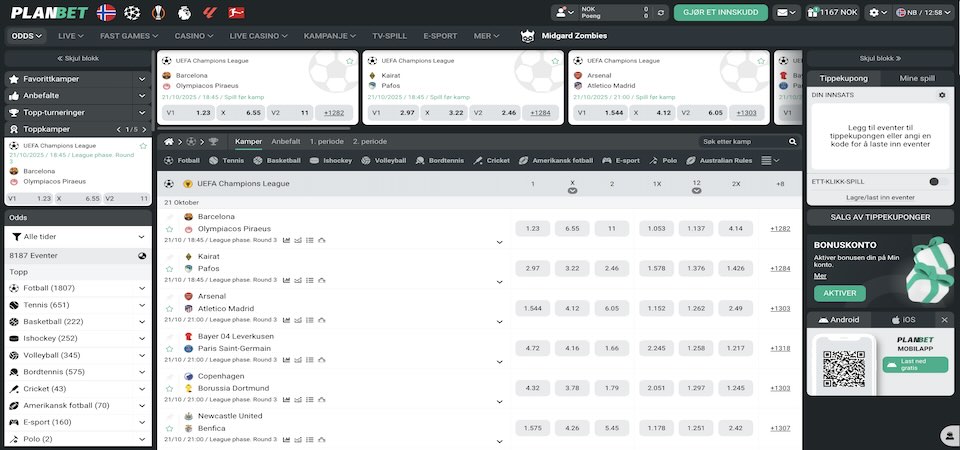Click the home breadcrumb icon
The height and width of the screenshot is (450, 960).
[170, 142]
